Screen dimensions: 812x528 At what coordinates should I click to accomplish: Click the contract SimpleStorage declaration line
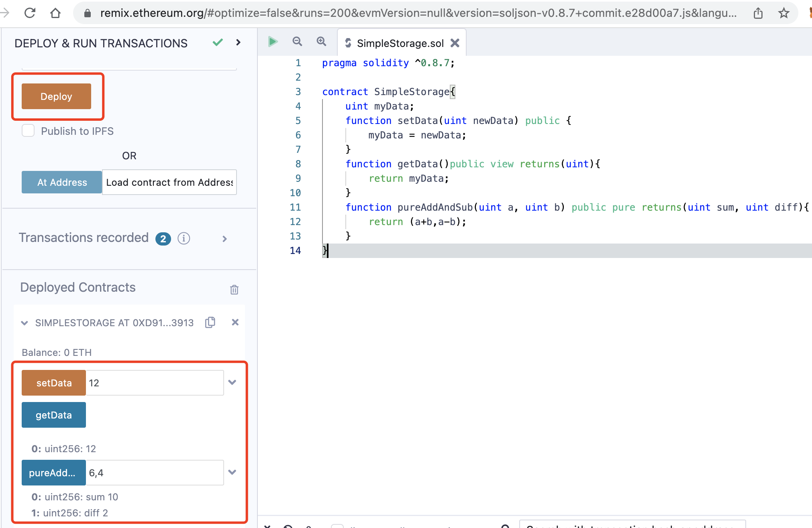[389, 92]
